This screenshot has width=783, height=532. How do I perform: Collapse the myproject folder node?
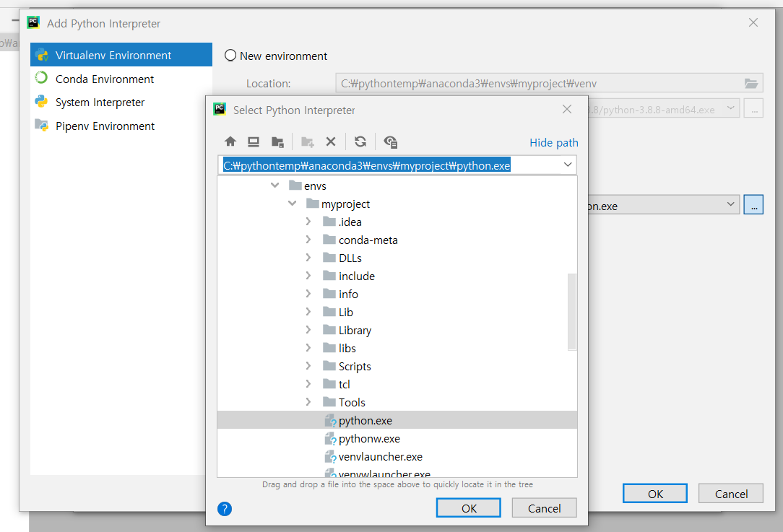pyautogui.click(x=292, y=203)
